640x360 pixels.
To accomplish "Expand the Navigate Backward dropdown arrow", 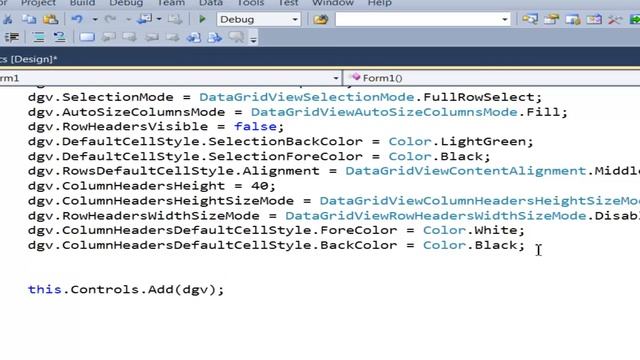I will click(x=159, y=19).
